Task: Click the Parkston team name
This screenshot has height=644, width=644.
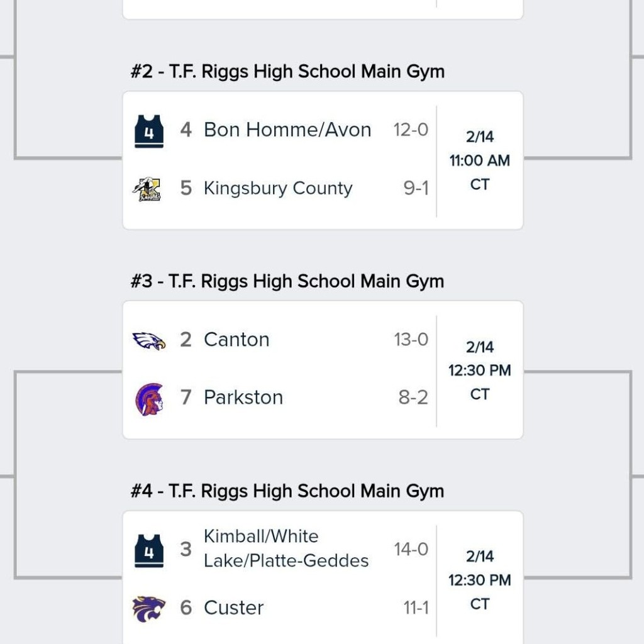Action: (x=243, y=397)
